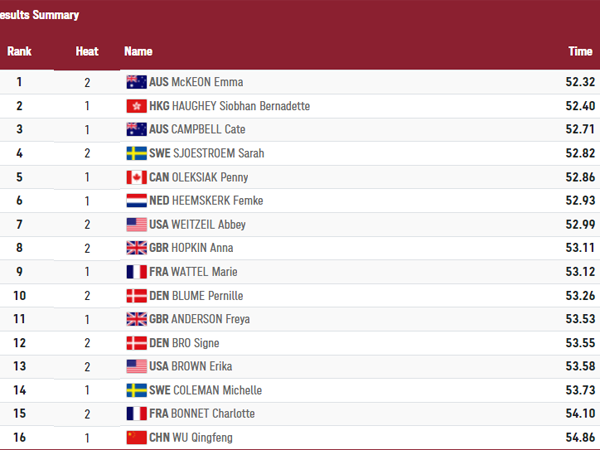Click the Denmark flag beside BLUME Pernille
The image size is (600, 450).
136,296
